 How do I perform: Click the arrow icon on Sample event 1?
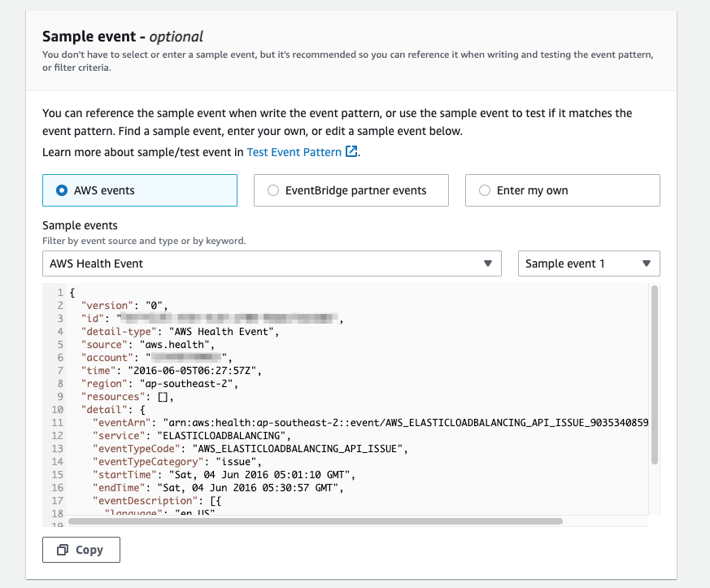[x=647, y=264]
